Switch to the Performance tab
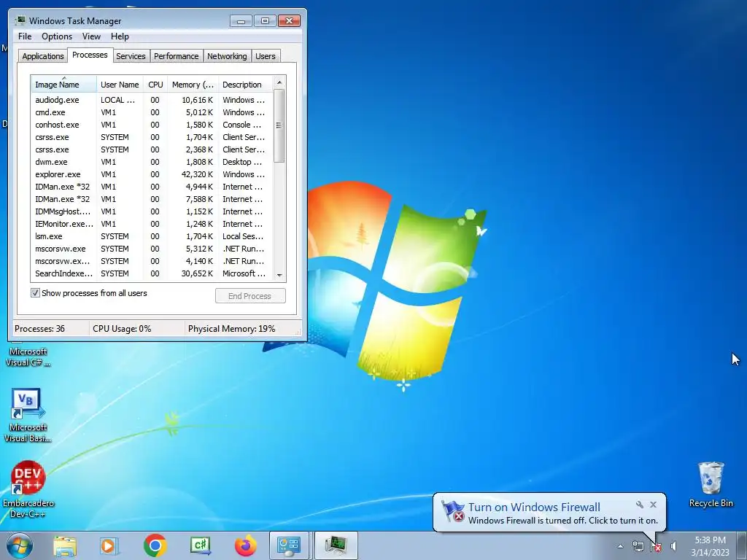 177,56
